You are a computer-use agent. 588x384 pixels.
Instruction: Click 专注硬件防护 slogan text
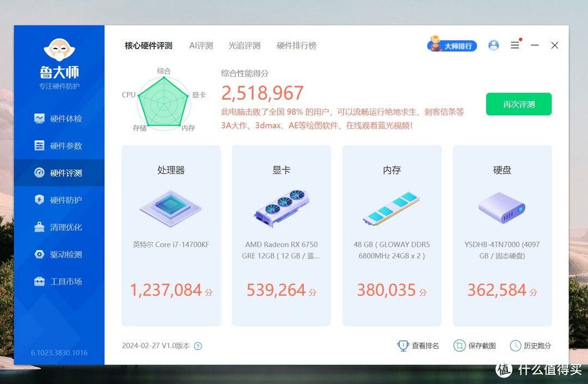click(x=59, y=86)
